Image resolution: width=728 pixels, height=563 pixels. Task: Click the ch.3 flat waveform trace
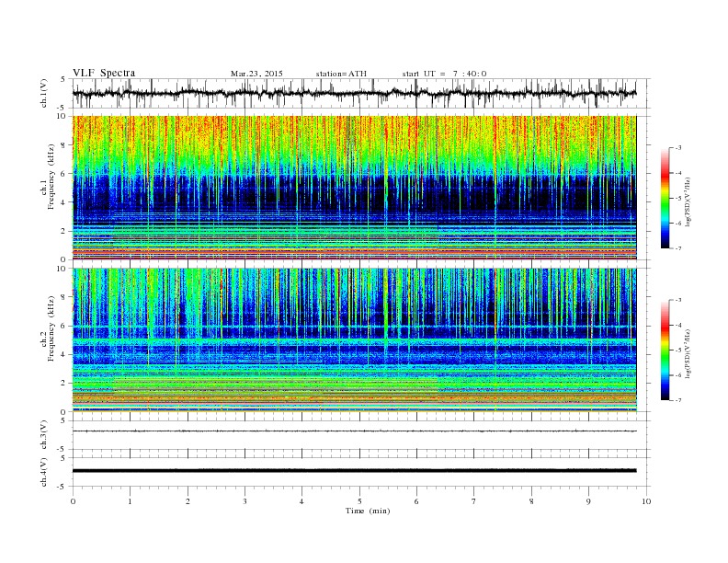[354, 431]
